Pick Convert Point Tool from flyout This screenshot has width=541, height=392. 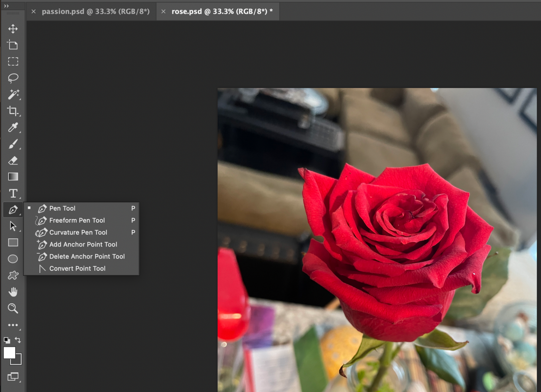[x=77, y=269]
